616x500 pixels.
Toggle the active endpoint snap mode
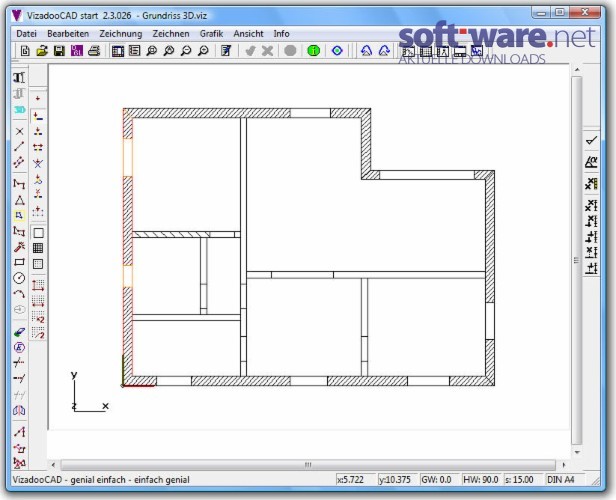[x=38, y=116]
